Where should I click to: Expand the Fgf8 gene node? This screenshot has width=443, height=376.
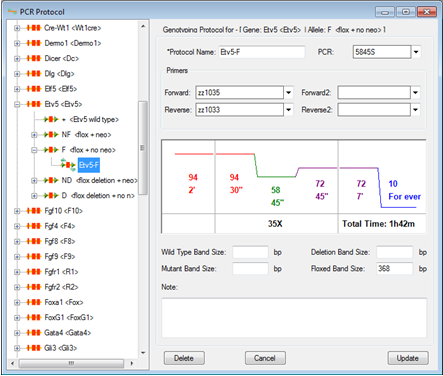[x=17, y=241]
